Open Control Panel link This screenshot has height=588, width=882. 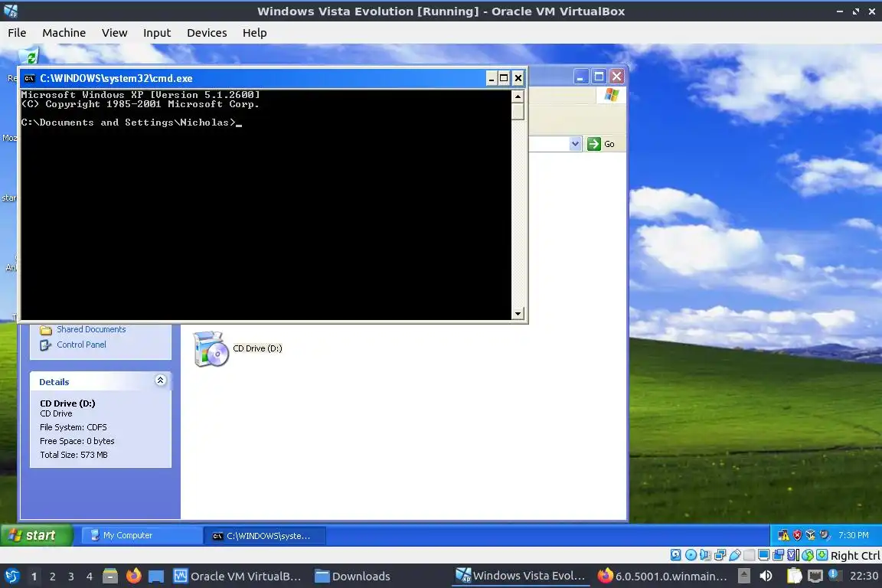point(81,345)
